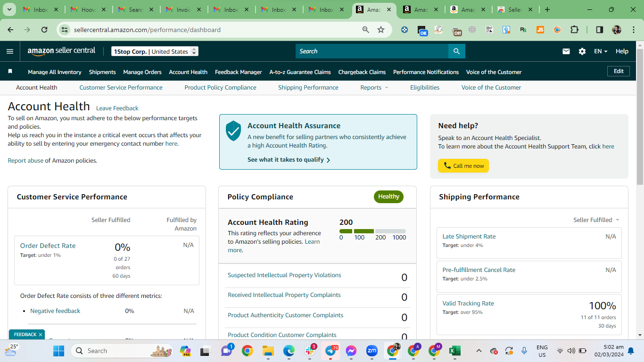644x362 pixels.
Task: Open Feedback Manager in the top menu
Action: [x=239, y=72]
